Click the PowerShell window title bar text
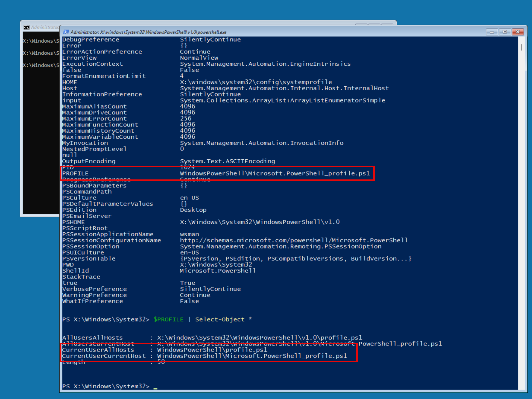 coord(148,32)
